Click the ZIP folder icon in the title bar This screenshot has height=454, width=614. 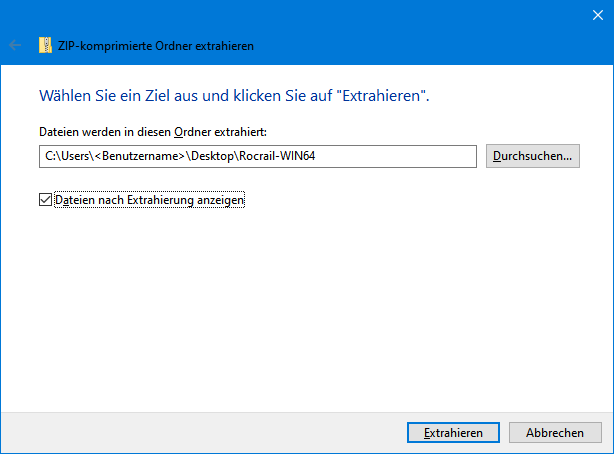[x=45, y=45]
